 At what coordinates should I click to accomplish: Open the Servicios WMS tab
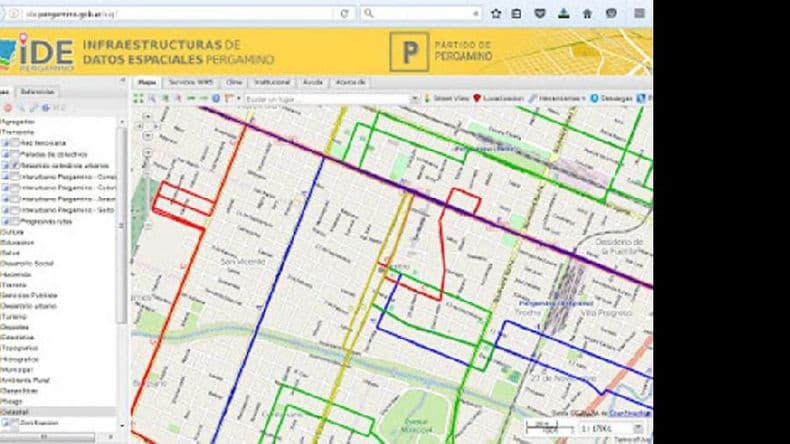[x=191, y=82]
